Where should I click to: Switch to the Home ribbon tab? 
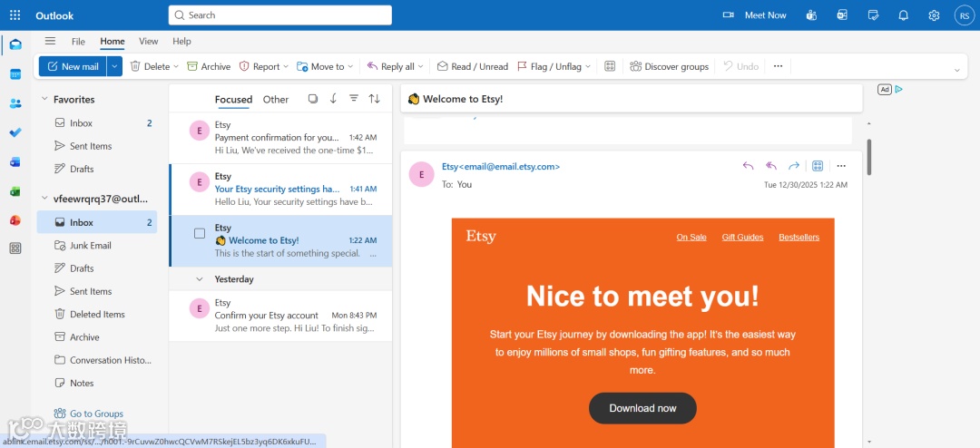(113, 41)
